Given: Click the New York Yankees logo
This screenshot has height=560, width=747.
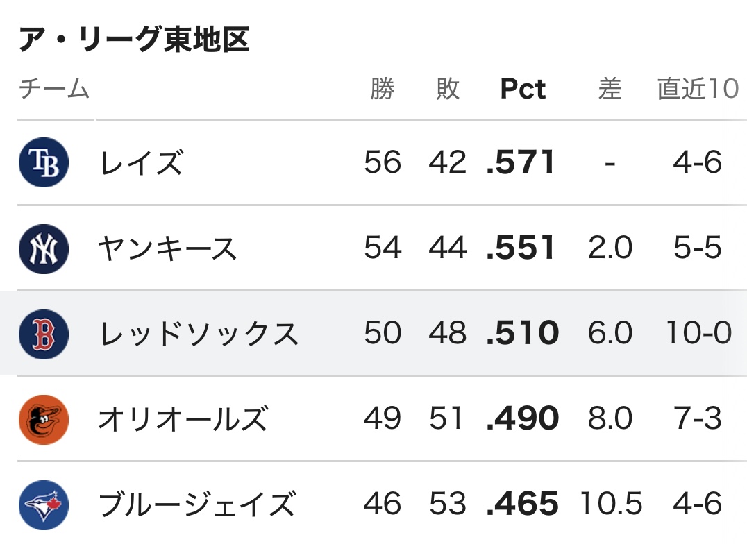Looking at the screenshot, I should click(44, 248).
